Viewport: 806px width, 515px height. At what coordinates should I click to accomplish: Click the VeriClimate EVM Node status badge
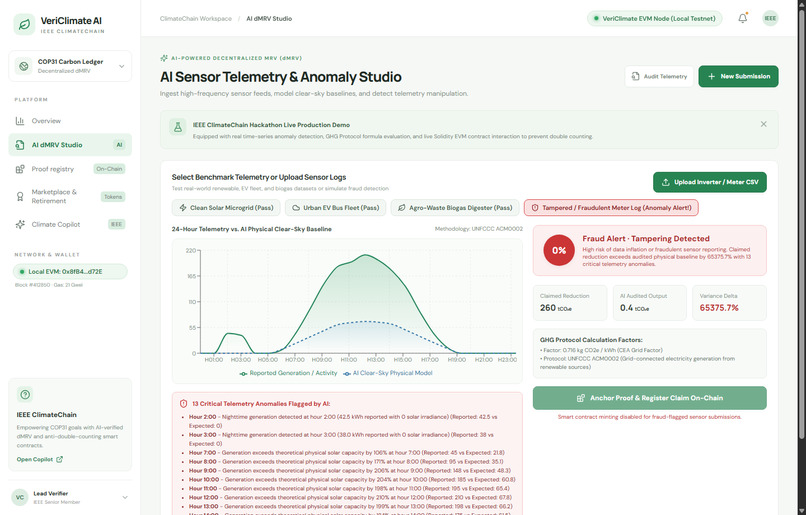(655, 19)
